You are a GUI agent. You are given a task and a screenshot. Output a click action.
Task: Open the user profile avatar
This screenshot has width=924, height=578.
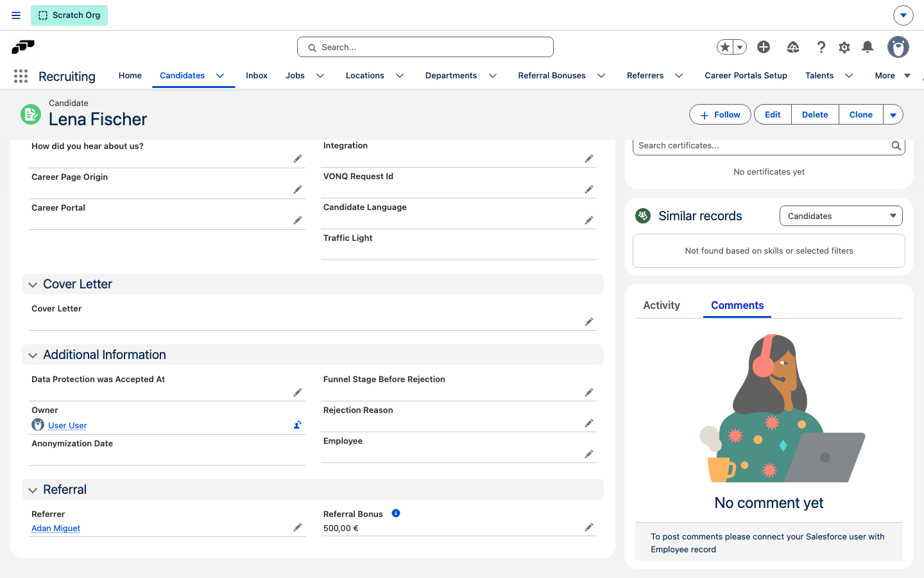click(x=898, y=47)
